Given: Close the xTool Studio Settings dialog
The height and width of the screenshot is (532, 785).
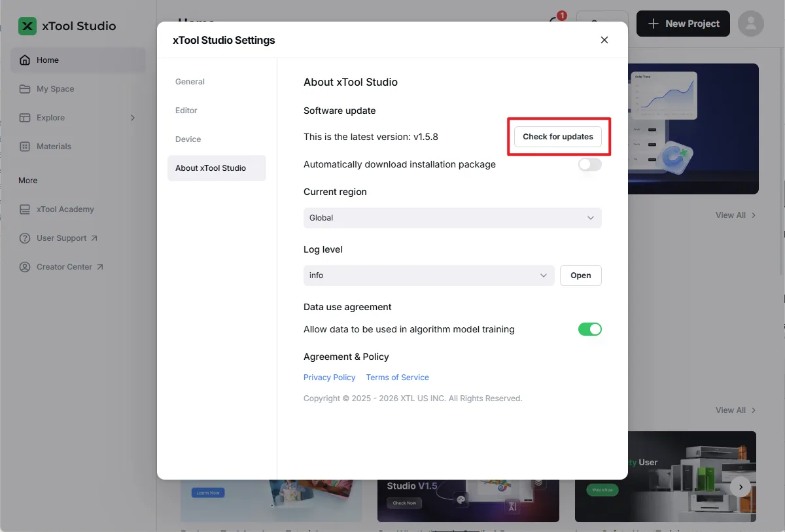Looking at the screenshot, I should tap(604, 40).
